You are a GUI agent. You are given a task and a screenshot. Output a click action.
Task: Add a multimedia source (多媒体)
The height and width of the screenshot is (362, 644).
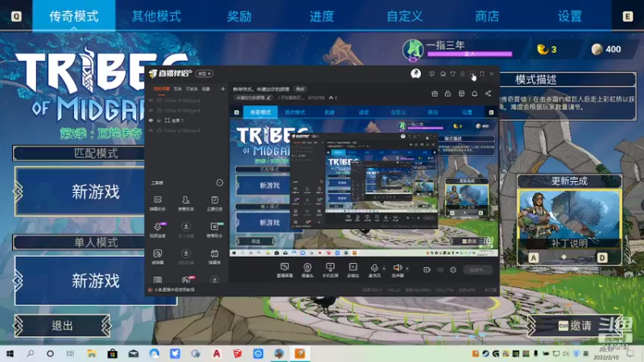click(353, 270)
